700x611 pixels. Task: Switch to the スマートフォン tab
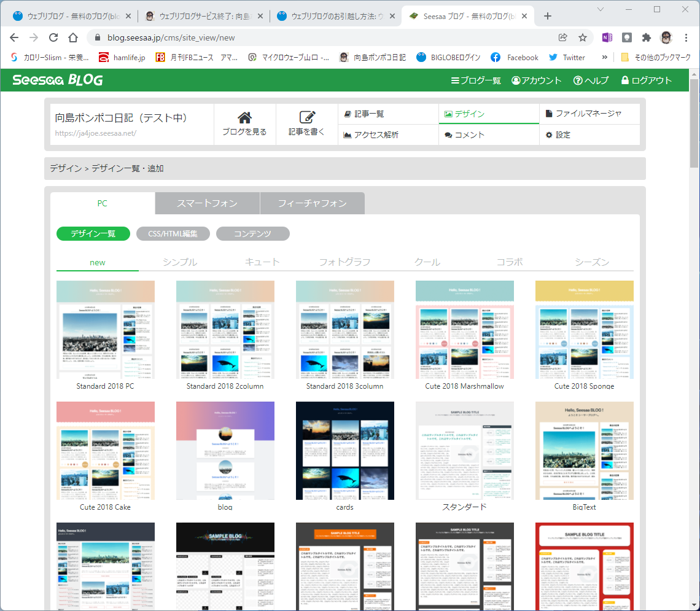click(207, 203)
